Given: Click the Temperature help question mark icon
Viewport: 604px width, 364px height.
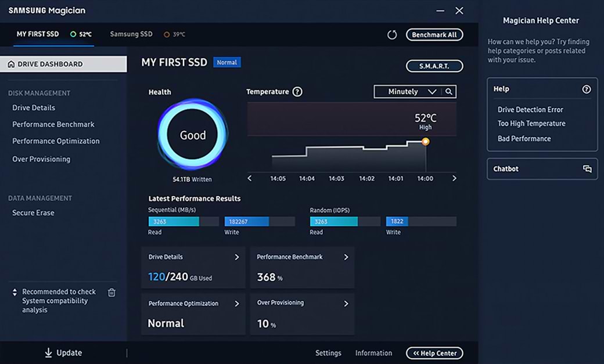Looking at the screenshot, I should pos(297,92).
